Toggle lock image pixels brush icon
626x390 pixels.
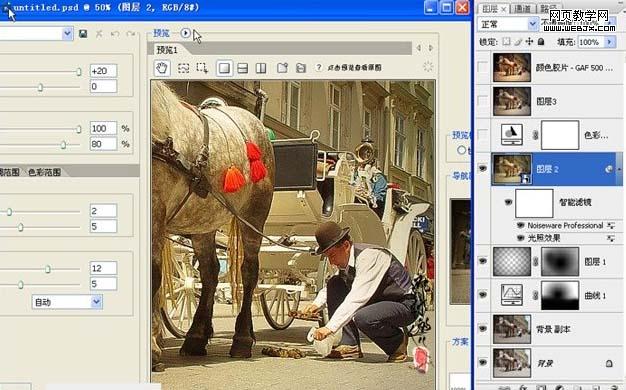coord(518,42)
